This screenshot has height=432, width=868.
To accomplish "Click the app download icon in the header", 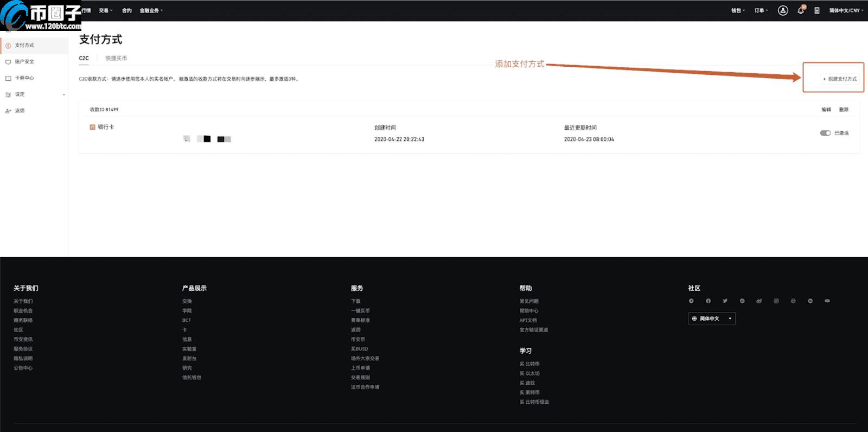I will [817, 10].
